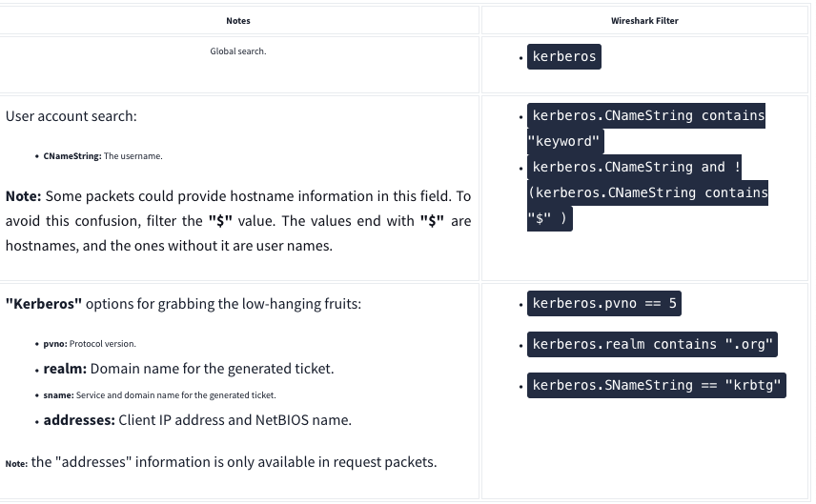Select the sname Service and domain bullet

[x=159, y=394]
